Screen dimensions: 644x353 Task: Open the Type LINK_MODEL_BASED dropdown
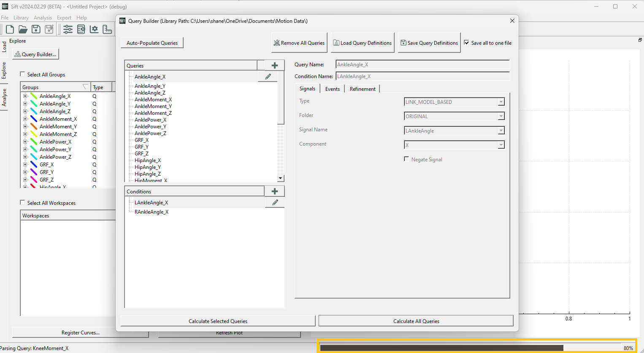pyautogui.click(x=454, y=102)
